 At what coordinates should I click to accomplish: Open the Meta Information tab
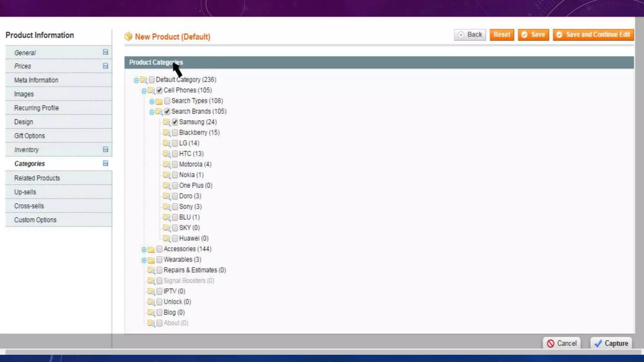tap(36, 80)
